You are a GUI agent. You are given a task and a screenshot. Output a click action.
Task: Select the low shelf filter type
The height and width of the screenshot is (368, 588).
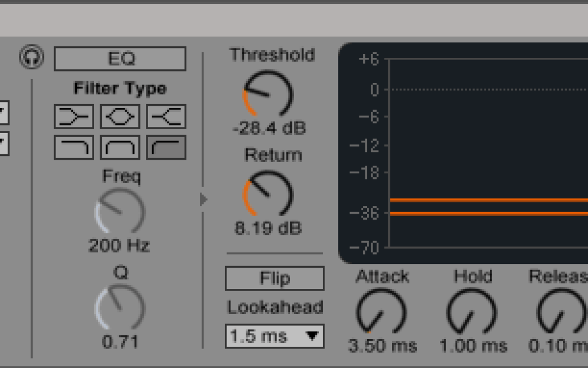pos(74,117)
